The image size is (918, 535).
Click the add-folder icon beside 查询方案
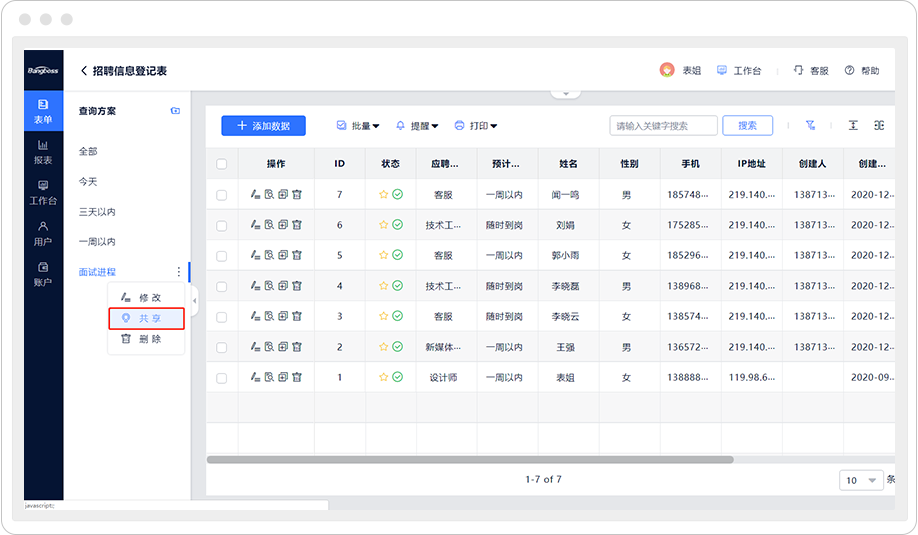[x=176, y=111]
